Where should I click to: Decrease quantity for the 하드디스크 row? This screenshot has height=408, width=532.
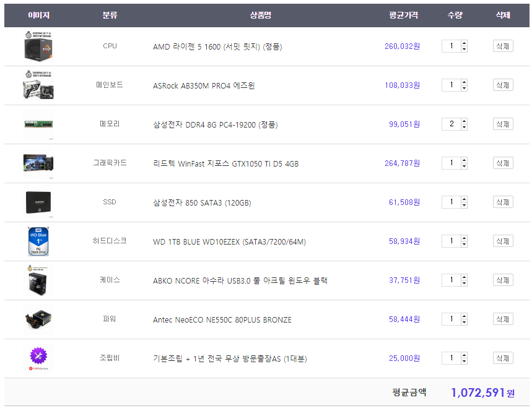click(464, 244)
